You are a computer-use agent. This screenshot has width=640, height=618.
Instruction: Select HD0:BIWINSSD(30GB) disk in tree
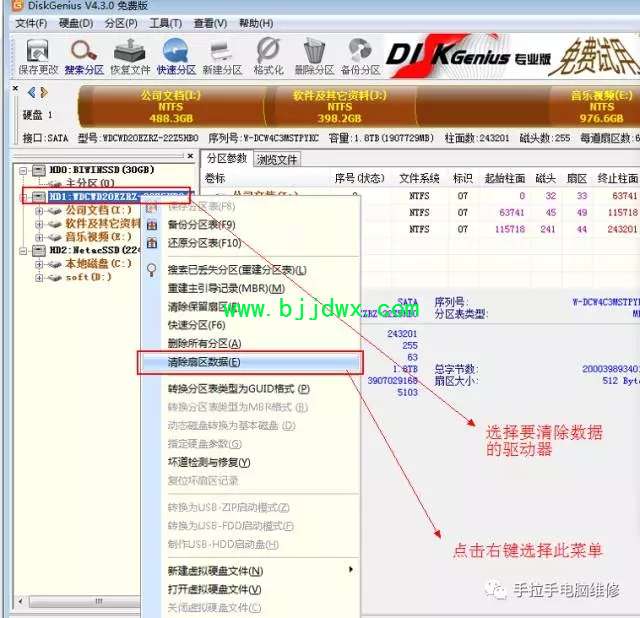point(101,170)
